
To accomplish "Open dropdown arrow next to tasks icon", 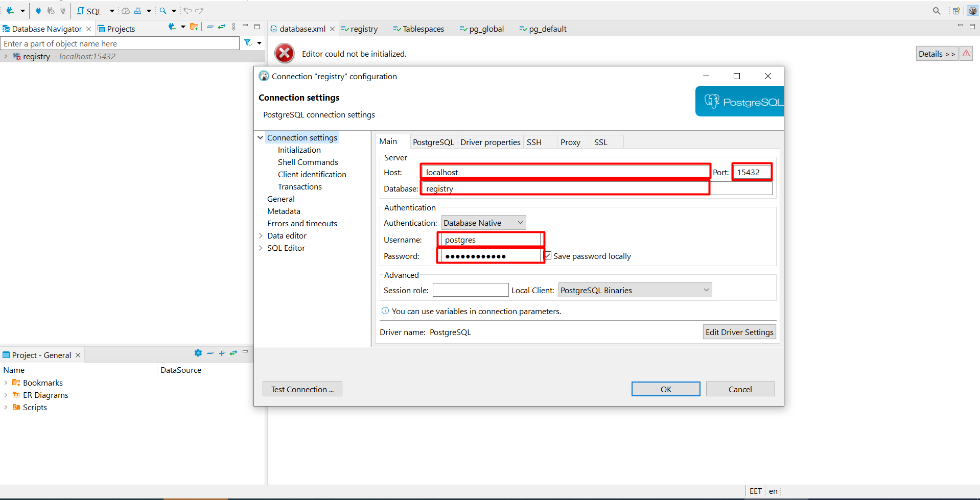I will [x=149, y=11].
